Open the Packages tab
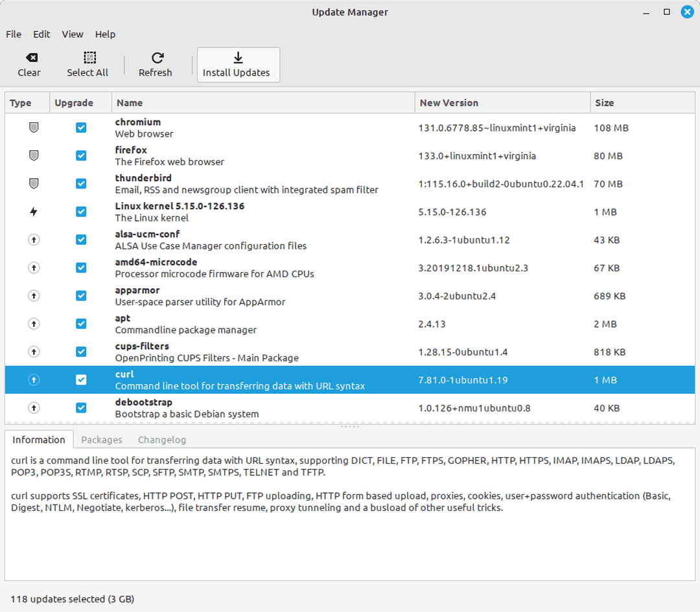 coord(102,440)
